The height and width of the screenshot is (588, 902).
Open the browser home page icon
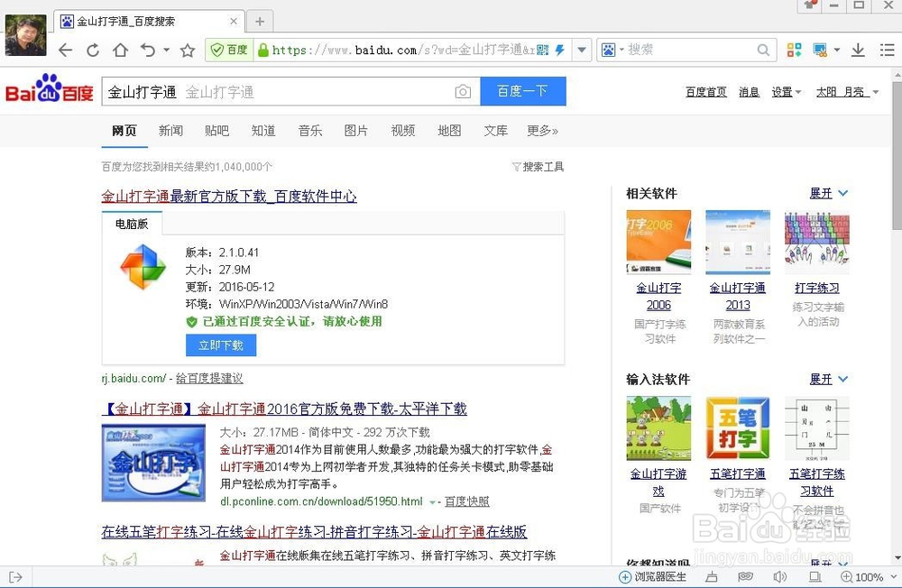(120, 51)
